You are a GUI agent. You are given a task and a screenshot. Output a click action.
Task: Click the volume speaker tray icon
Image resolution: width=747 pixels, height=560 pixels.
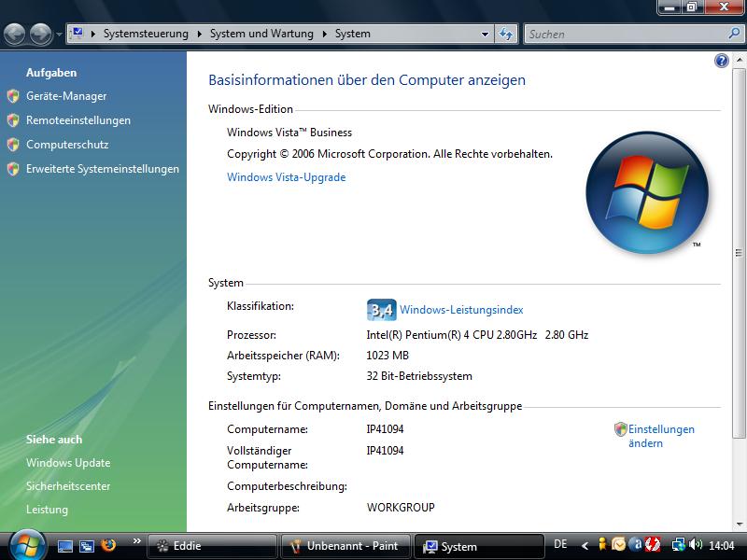click(696, 545)
